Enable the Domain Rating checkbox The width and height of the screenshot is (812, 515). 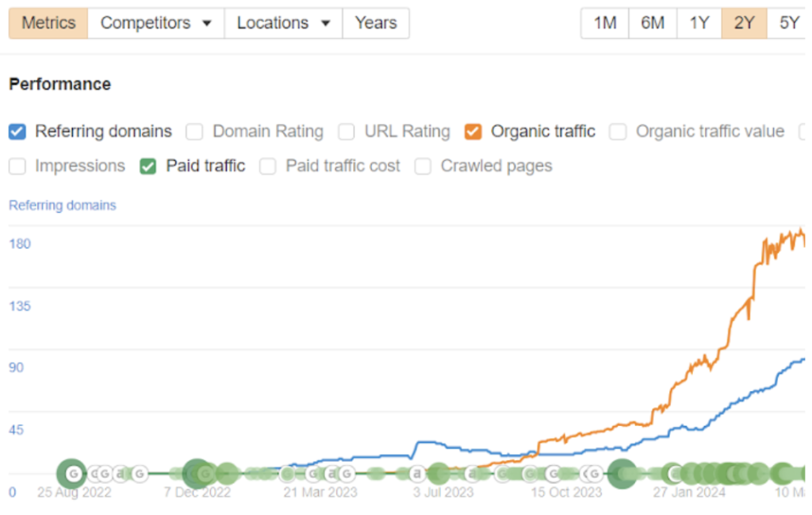pos(195,132)
